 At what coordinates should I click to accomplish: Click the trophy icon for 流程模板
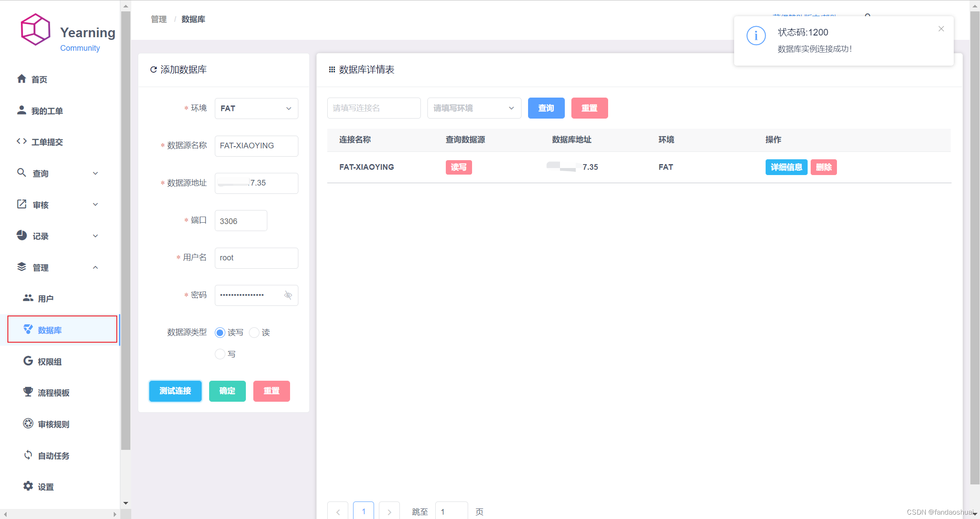(x=28, y=392)
